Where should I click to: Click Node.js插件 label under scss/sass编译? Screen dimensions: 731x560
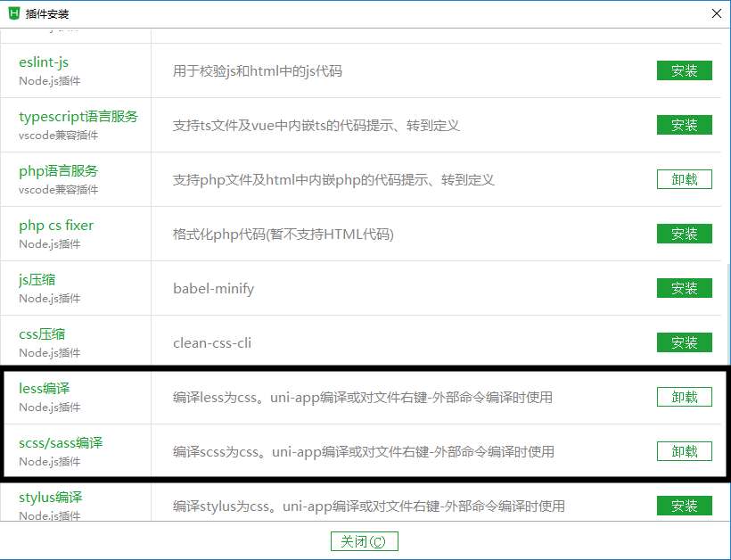coord(49,462)
